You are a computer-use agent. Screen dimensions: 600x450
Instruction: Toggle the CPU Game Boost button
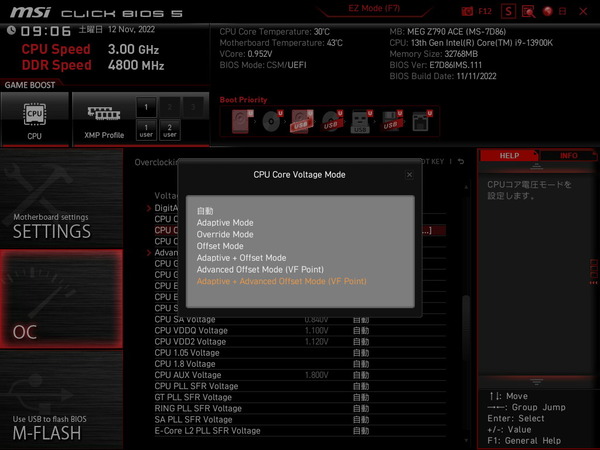pyautogui.click(x=35, y=119)
